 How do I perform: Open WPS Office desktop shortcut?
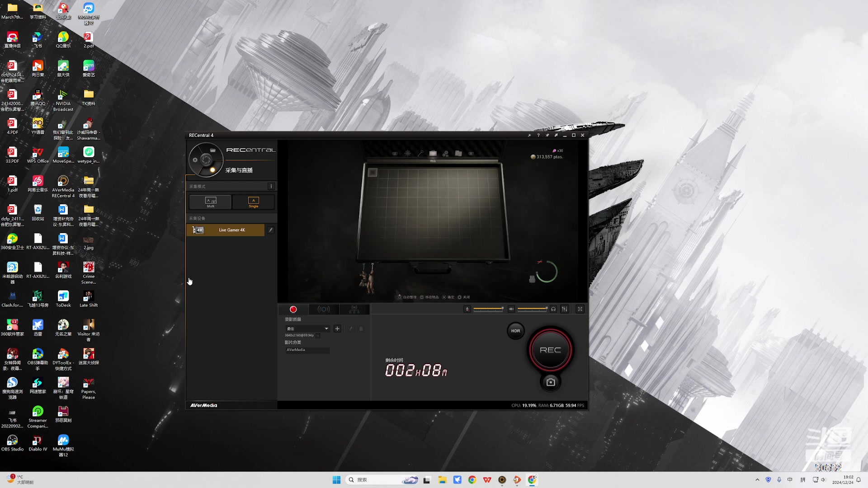(38, 155)
